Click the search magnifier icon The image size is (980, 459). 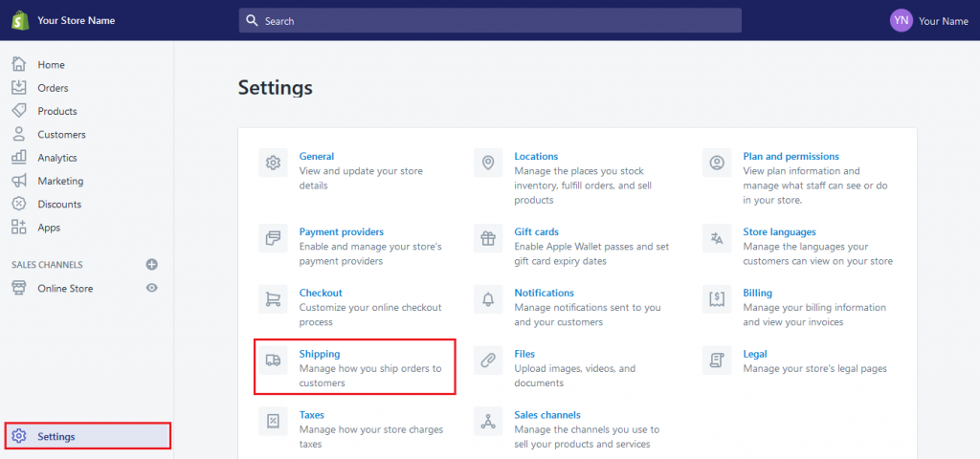click(x=252, y=21)
